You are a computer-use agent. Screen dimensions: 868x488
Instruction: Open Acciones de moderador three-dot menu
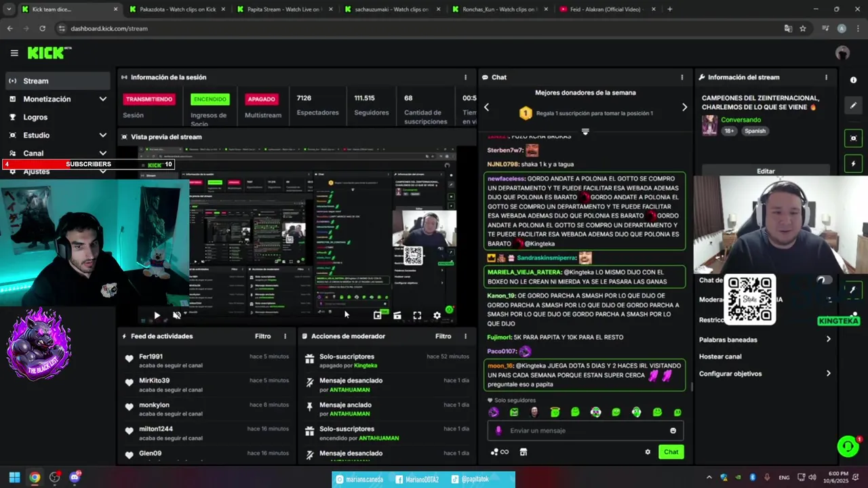point(465,336)
